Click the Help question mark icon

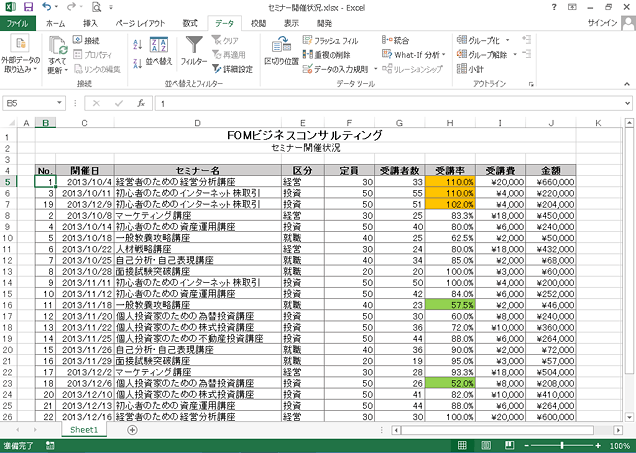[554, 7]
